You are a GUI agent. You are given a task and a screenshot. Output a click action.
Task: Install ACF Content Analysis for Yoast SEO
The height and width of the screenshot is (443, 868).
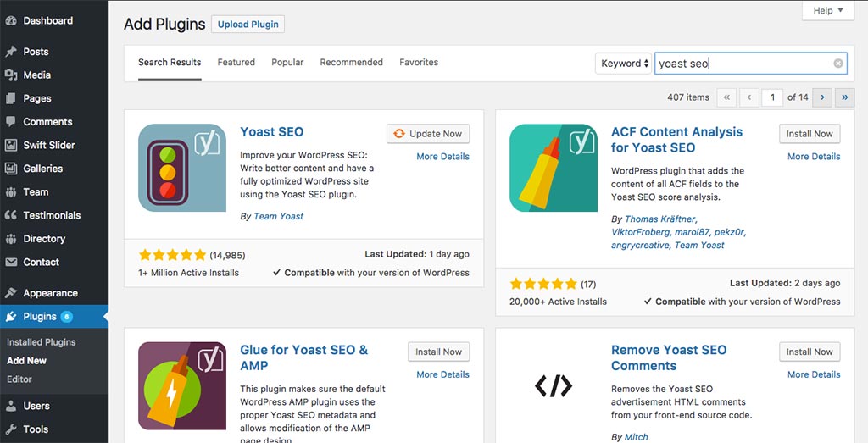(810, 134)
